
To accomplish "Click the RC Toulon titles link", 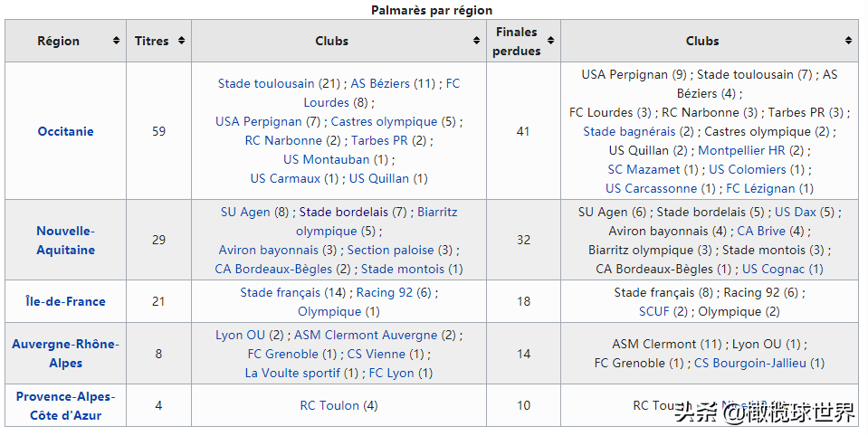I will click(329, 405).
